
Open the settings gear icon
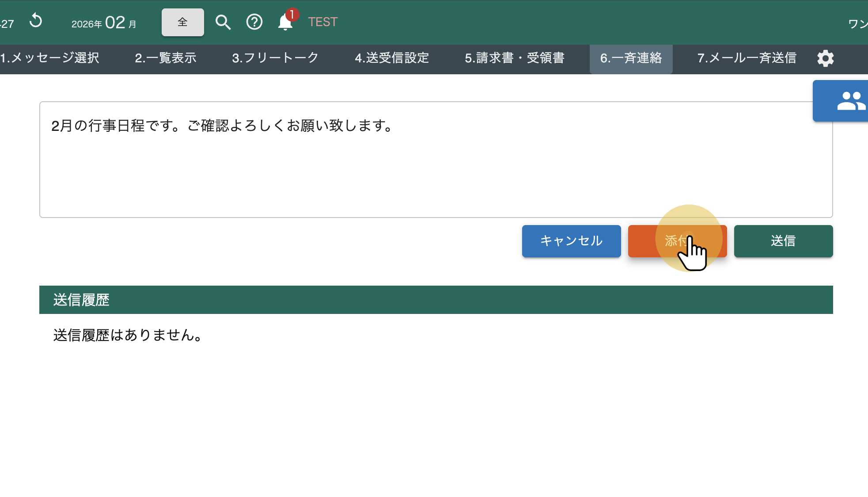(825, 58)
